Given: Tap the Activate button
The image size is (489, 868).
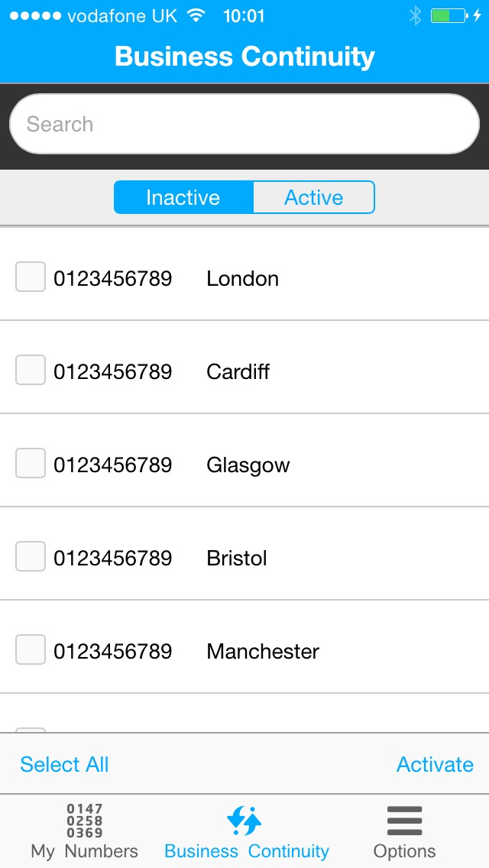Looking at the screenshot, I should 435,765.
